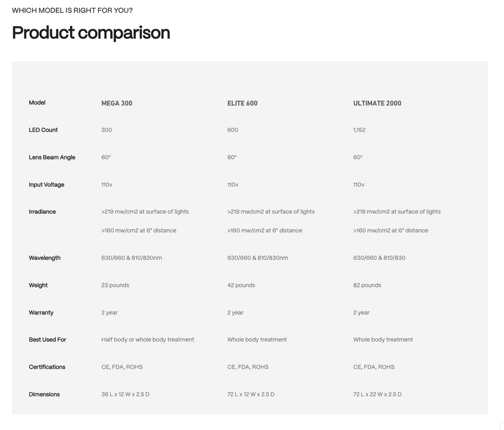Select the Best Used For row label

[47, 340]
